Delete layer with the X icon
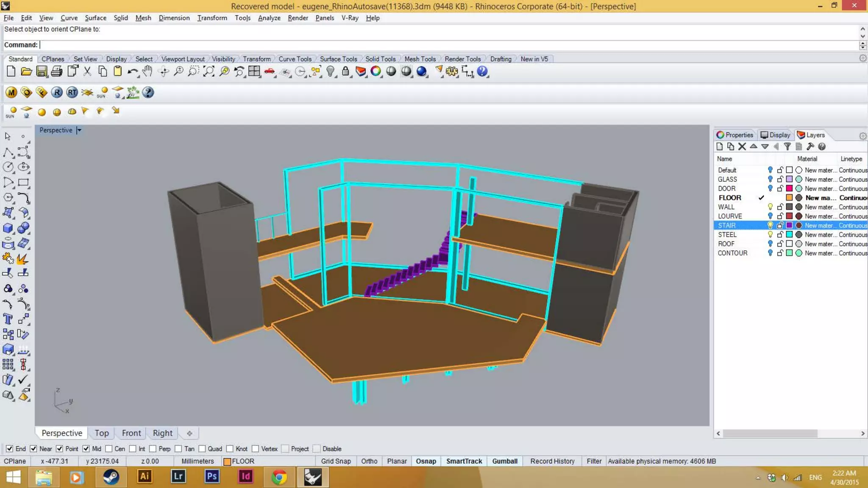 pos(742,147)
